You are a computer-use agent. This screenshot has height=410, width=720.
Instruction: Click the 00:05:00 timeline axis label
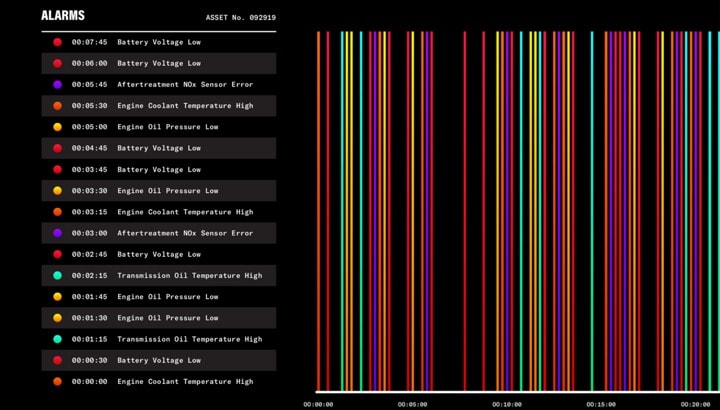(x=412, y=404)
